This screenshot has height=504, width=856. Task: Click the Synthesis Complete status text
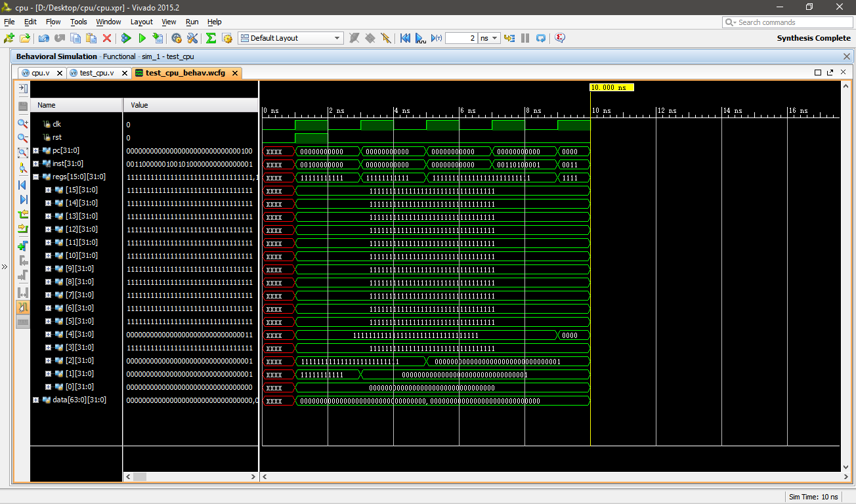click(x=814, y=38)
